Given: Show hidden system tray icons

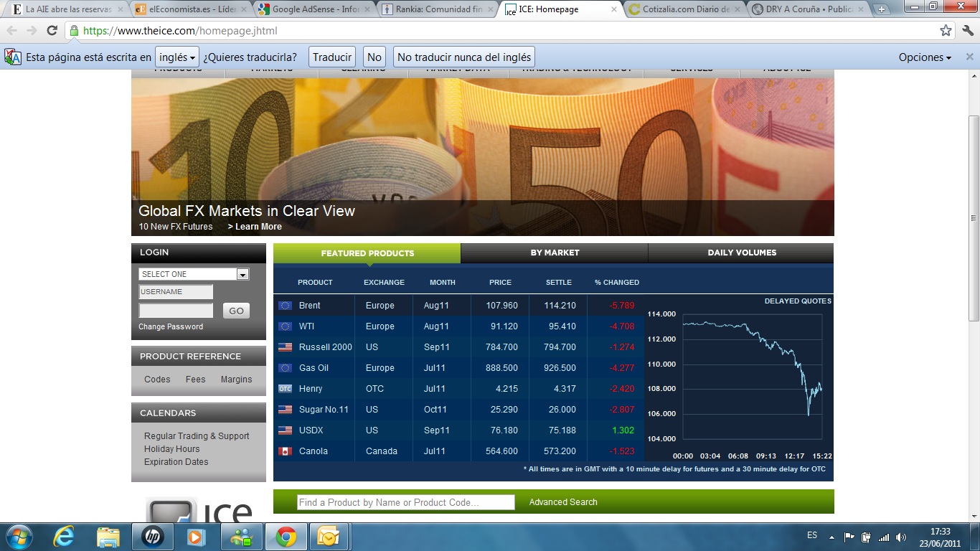Looking at the screenshot, I should (x=832, y=537).
